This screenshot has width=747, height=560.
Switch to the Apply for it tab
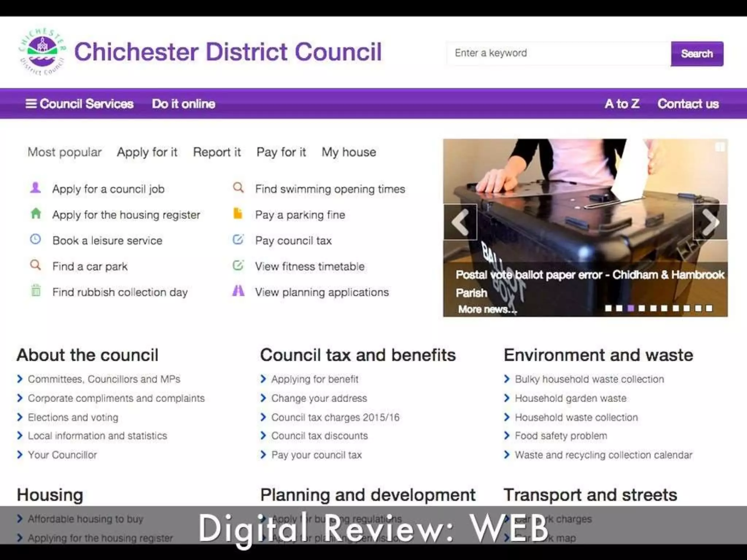pos(147,152)
